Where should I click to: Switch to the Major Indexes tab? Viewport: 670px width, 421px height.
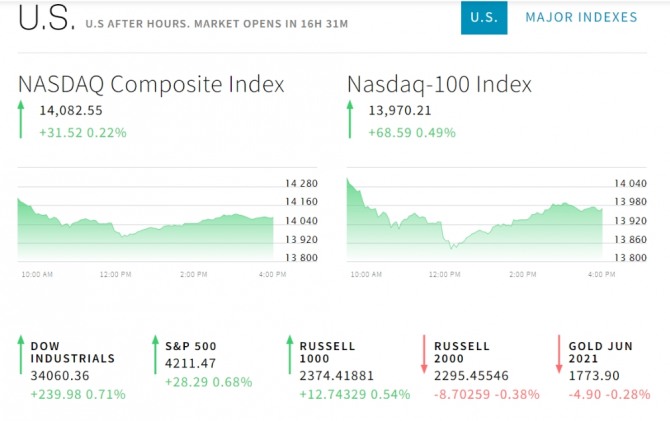(x=581, y=17)
